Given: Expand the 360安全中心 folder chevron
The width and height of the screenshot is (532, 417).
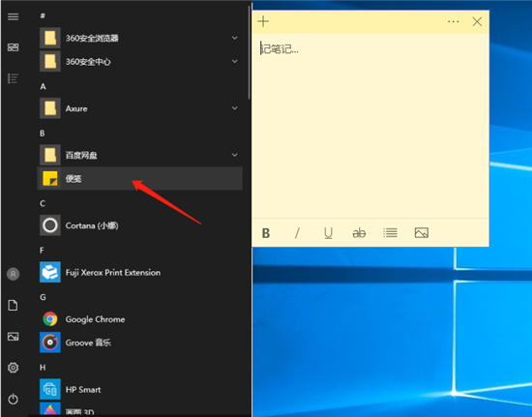Looking at the screenshot, I should click(x=234, y=61).
